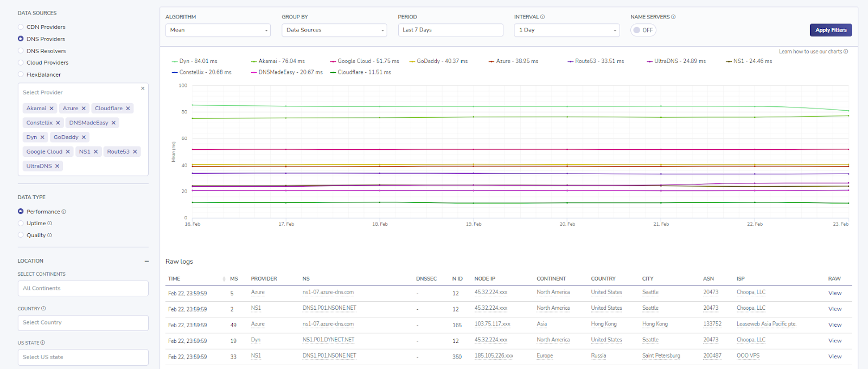Toggle Google Cloud series in legend
868x369 pixels.
365,61
